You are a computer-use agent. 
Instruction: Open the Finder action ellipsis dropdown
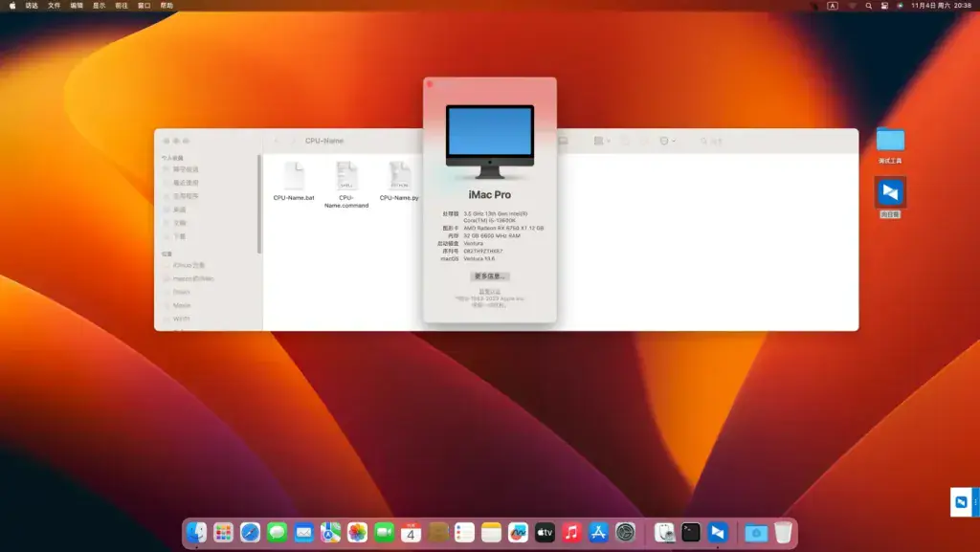coord(667,142)
